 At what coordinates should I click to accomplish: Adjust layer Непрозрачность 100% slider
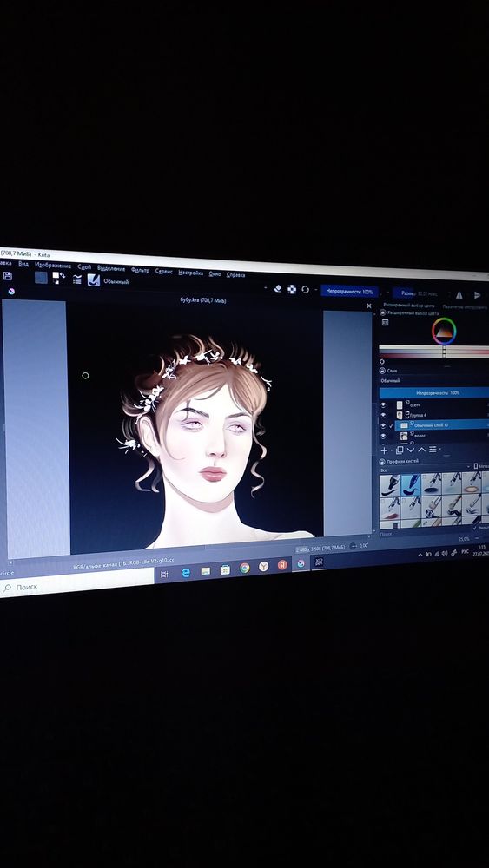click(x=434, y=392)
